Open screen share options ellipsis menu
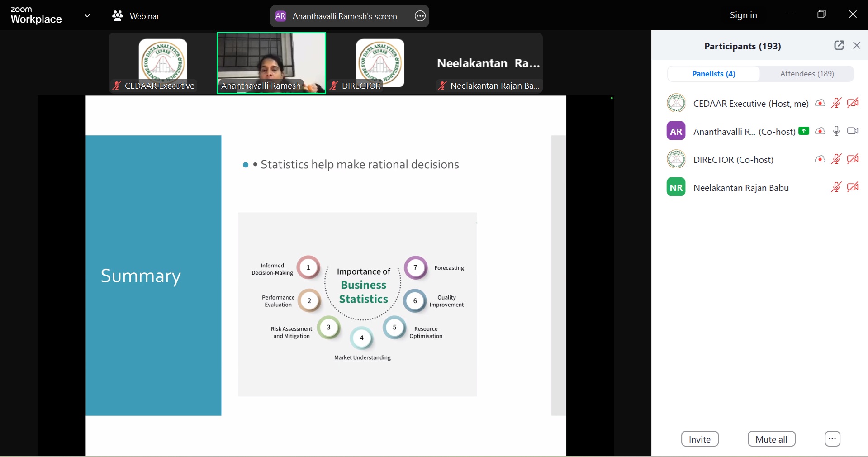The width and height of the screenshot is (868, 457). [x=420, y=16]
